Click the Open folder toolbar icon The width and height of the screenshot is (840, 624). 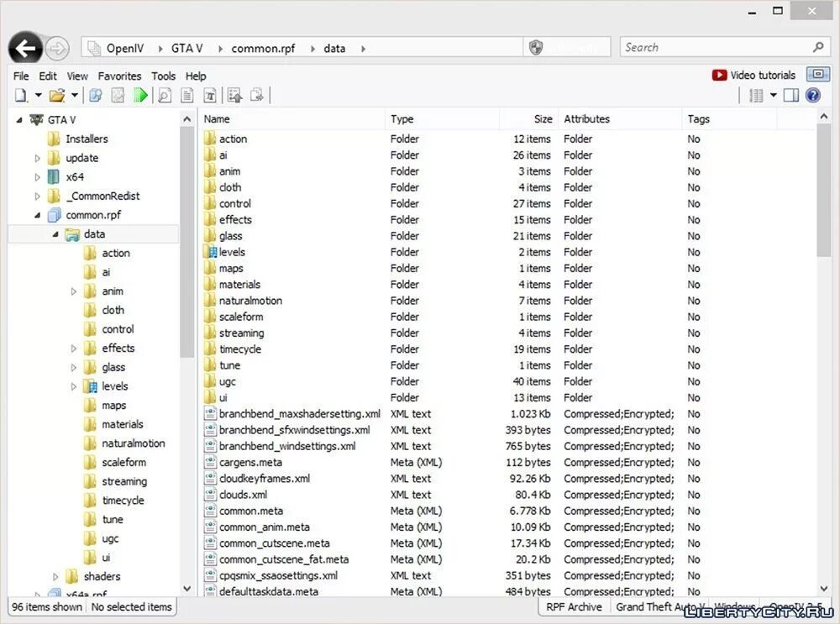(57, 96)
